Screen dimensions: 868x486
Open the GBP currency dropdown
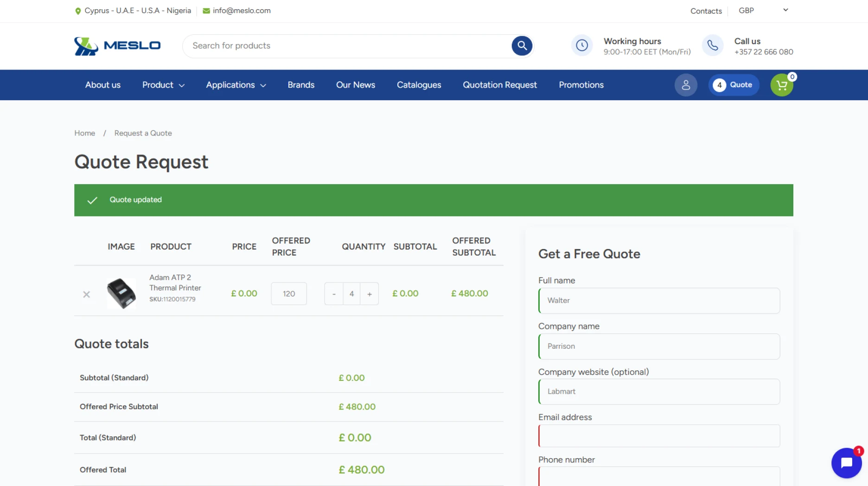pyautogui.click(x=763, y=10)
